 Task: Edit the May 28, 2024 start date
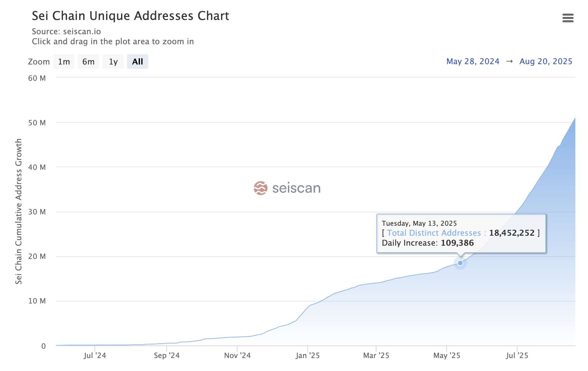[x=473, y=62]
